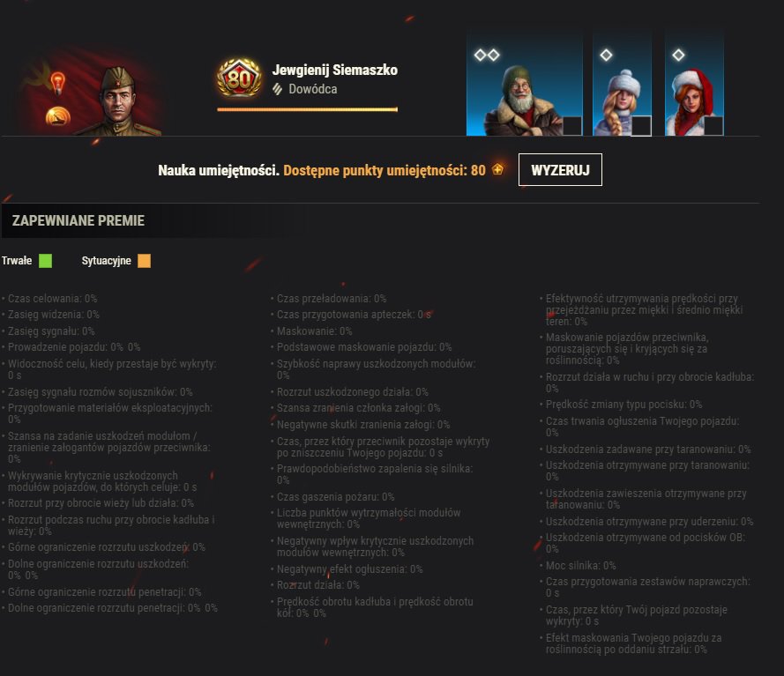The height and width of the screenshot is (676, 784).
Task: Click the orange Sytuacyjne color swatch
Action: click(144, 261)
